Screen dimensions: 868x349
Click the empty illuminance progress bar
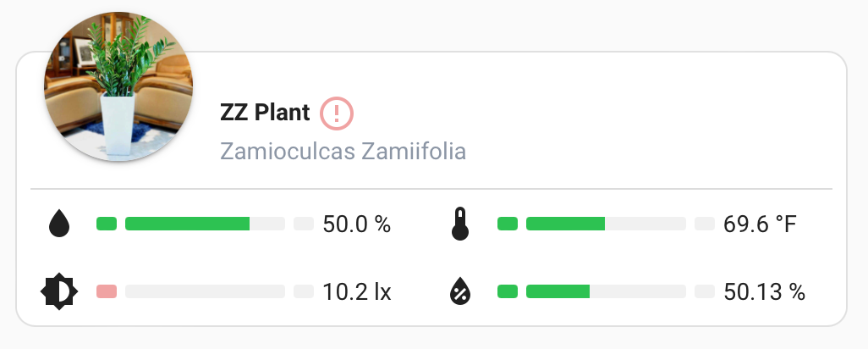pos(204,292)
